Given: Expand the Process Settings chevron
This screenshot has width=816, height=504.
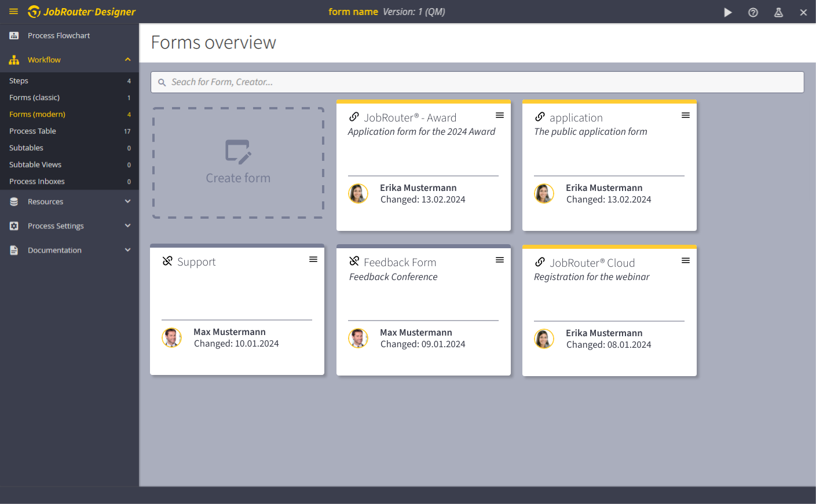Looking at the screenshot, I should click(x=128, y=226).
